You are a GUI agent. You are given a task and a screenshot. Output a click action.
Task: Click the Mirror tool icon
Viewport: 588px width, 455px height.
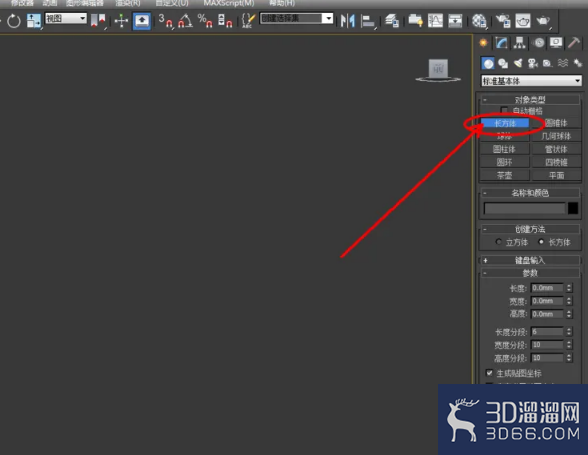348,21
